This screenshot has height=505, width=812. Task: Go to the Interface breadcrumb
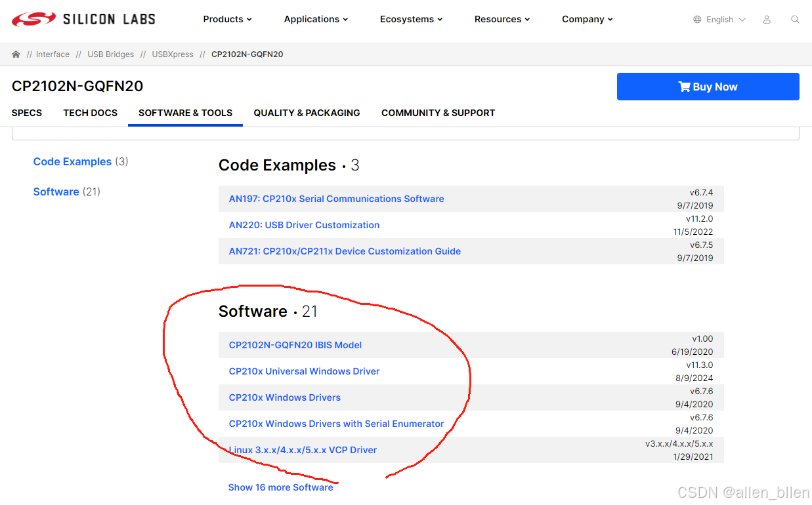(53, 54)
